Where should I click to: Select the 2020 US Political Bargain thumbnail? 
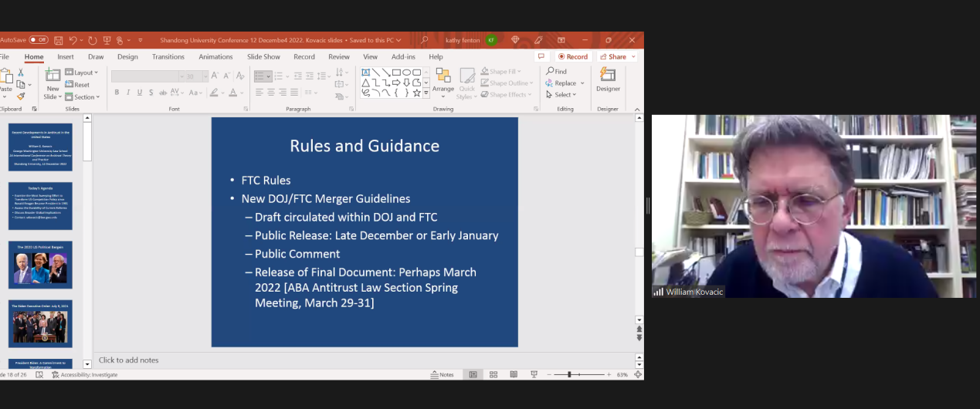tap(40, 265)
